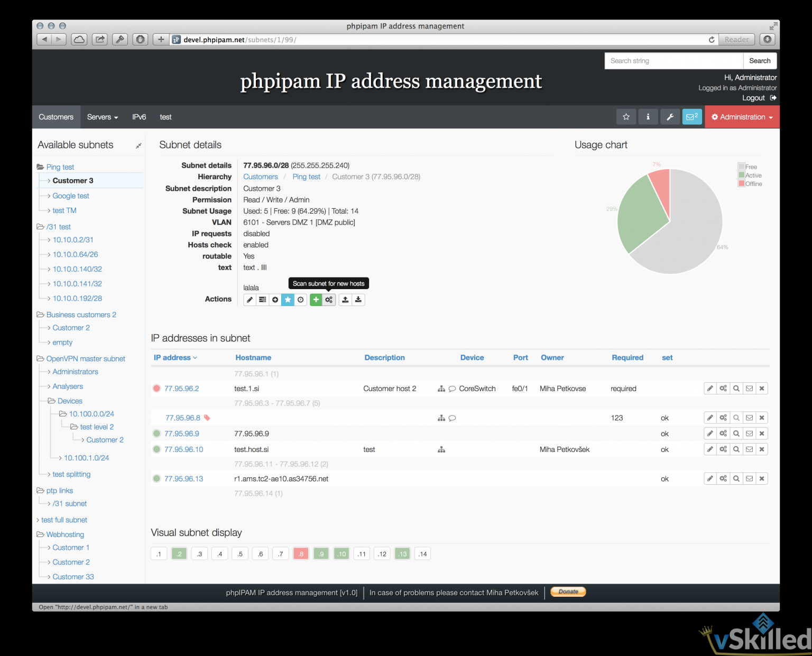Select the red .8 swatch in Visual subnet display
The image size is (812, 656).
pos(301,553)
